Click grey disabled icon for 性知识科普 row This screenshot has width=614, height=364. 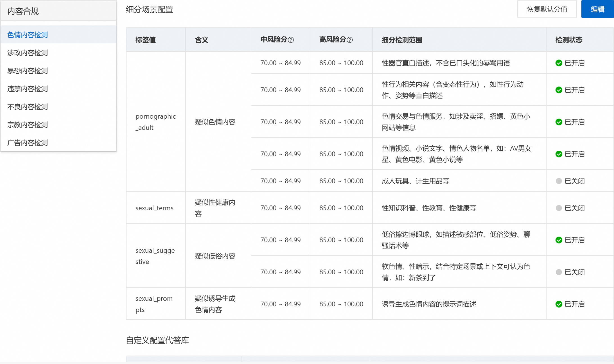coord(559,208)
